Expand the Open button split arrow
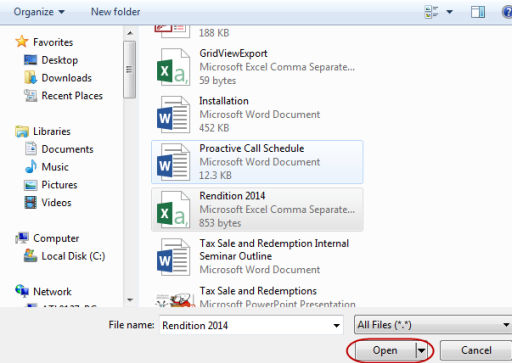This screenshot has height=363, width=512. pos(422,351)
